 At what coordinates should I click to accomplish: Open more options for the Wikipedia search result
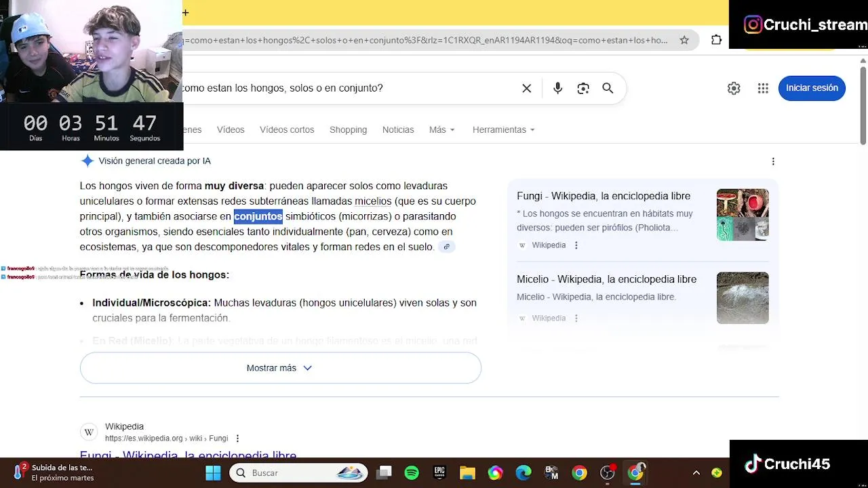coord(237,439)
